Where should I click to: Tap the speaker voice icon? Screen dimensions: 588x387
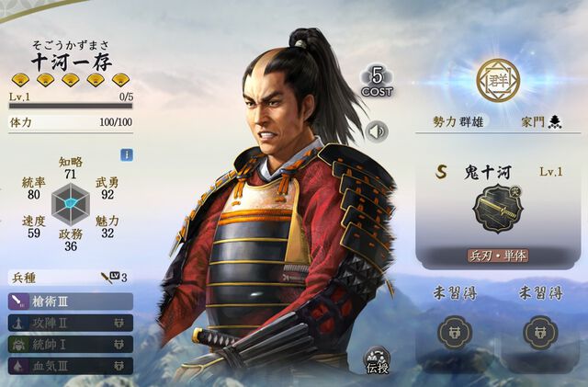pos(377,131)
